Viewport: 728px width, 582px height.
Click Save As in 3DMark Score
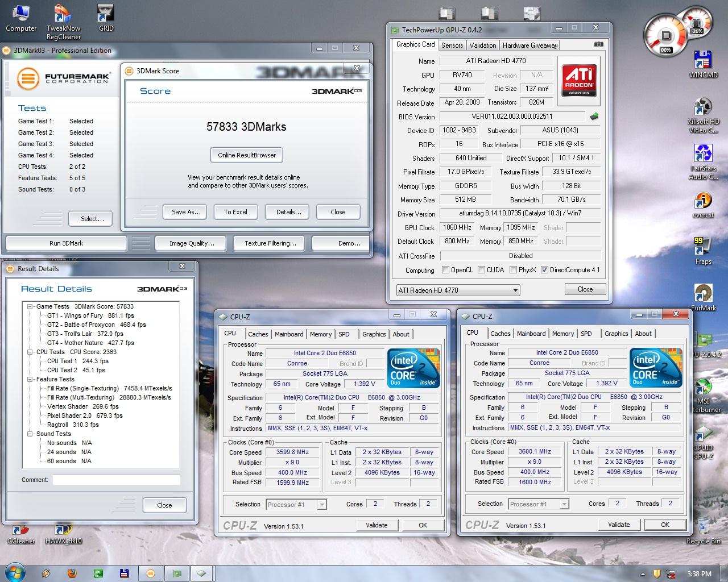click(x=186, y=212)
